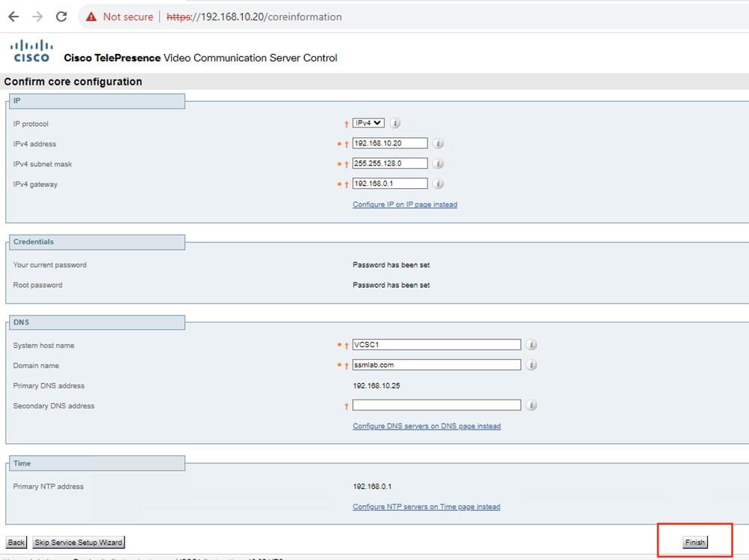Reload the page with refresh icon
This screenshot has height=560, width=749.
point(61,16)
